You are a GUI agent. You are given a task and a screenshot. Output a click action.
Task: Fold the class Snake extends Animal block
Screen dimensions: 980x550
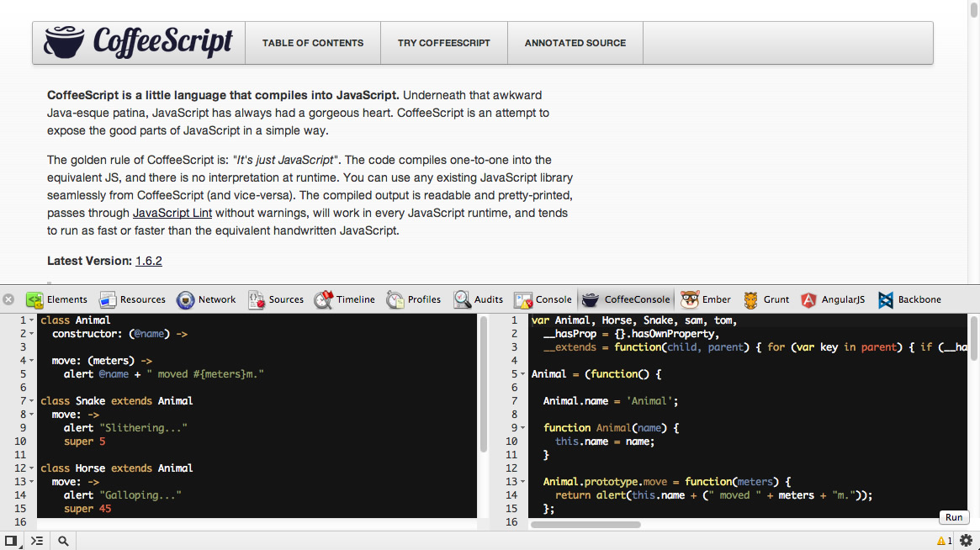[32, 401]
